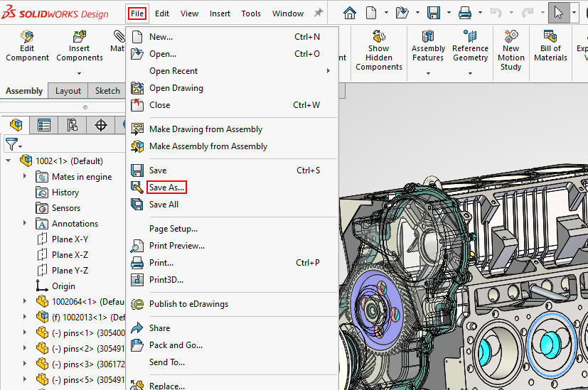Click Publish to eDrawings
This screenshot has height=390, width=588.
pos(188,304)
